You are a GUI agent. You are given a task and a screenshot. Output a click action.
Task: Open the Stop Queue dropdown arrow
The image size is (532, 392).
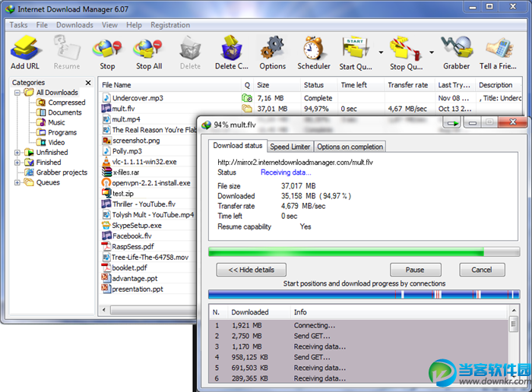[x=432, y=52]
